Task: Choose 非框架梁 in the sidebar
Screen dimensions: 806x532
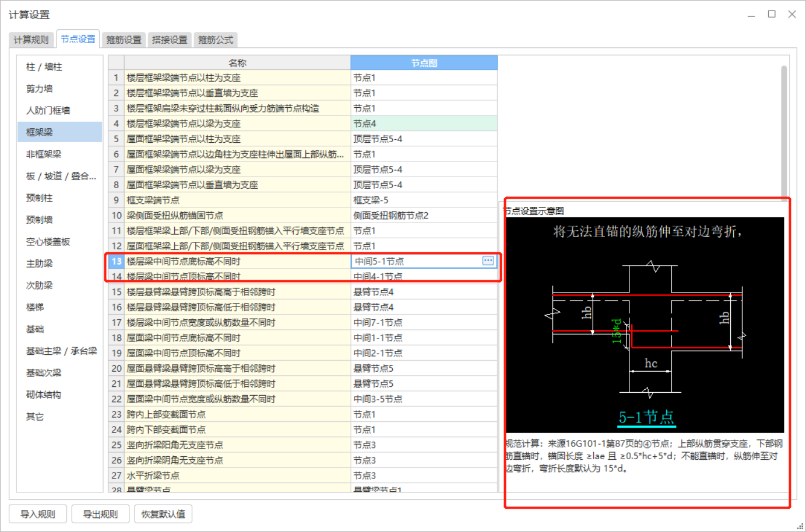Action: pyautogui.click(x=59, y=154)
